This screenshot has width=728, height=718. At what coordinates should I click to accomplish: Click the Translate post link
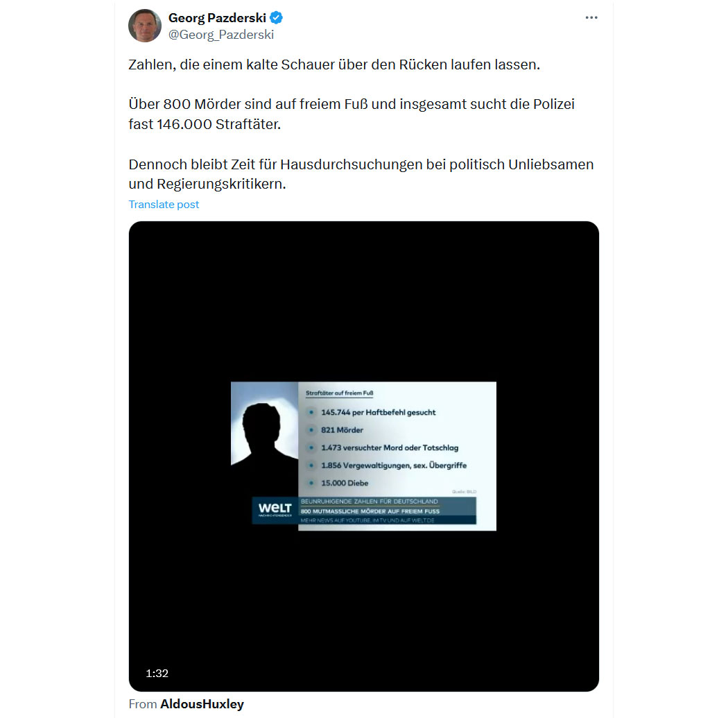tap(164, 205)
